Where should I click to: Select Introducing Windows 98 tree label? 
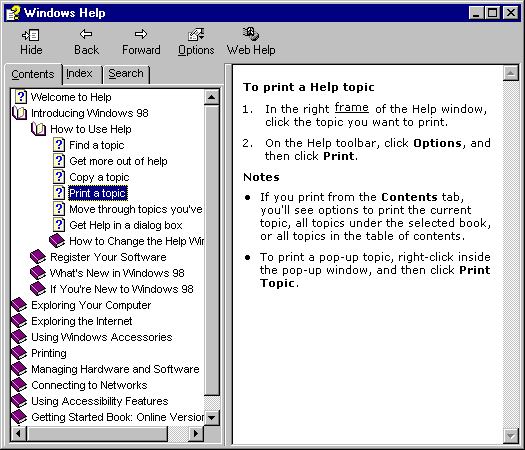point(90,113)
